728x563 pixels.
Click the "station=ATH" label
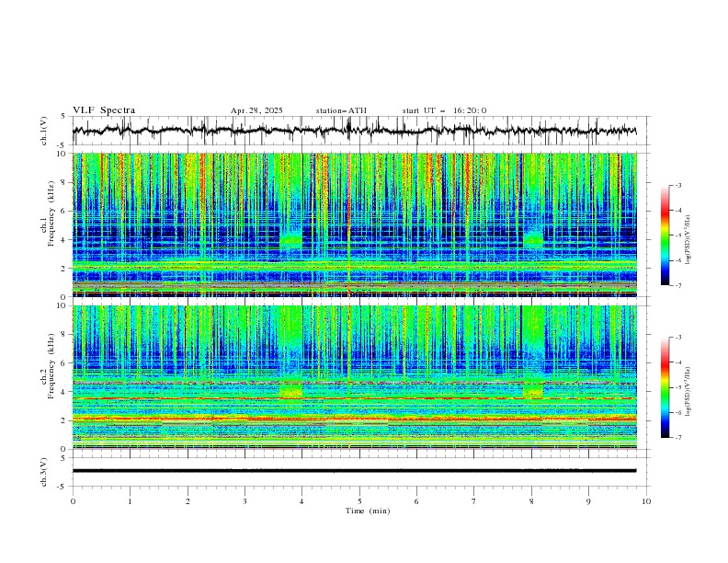(341, 110)
